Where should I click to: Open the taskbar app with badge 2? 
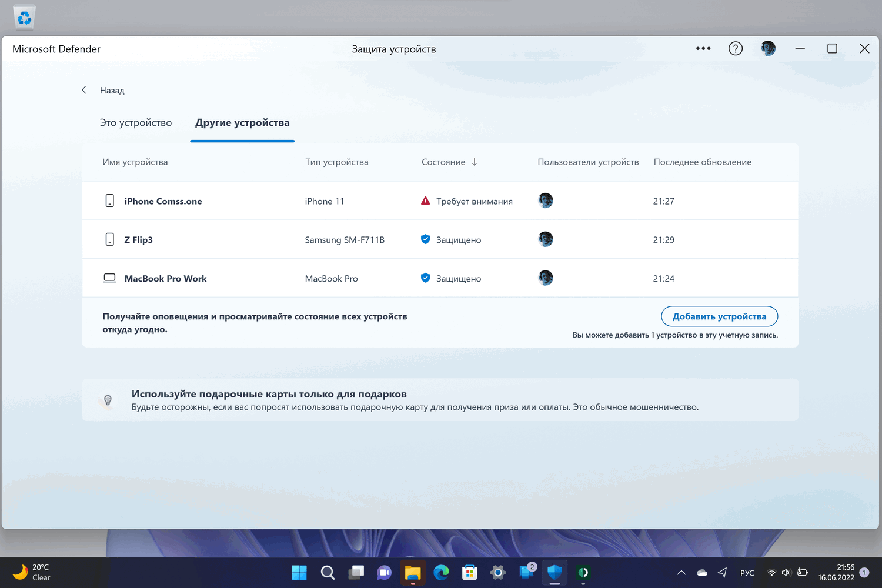coord(527,572)
